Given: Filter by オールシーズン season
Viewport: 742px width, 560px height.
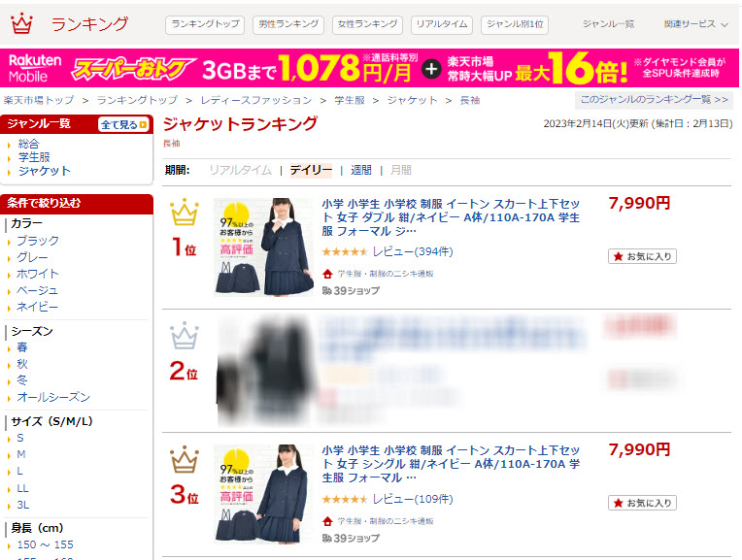Looking at the screenshot, I should pyautogui.click(x=53, y=397).
